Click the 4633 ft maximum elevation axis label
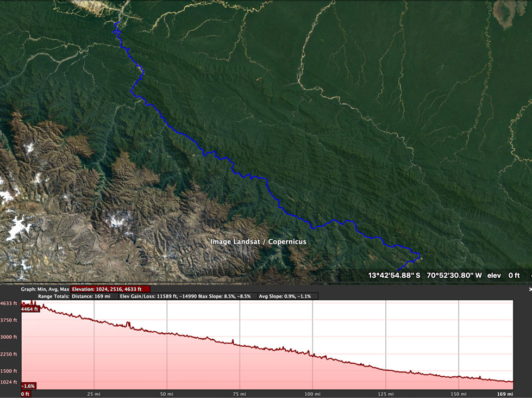The image size is (532, 398). click(9, 304)
